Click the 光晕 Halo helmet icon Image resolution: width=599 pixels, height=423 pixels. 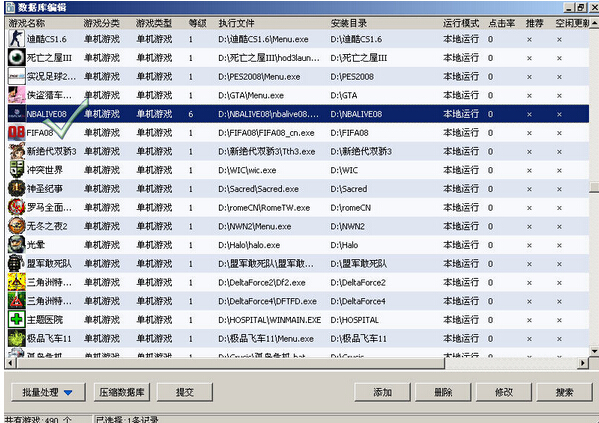click(x=16, y=245)
